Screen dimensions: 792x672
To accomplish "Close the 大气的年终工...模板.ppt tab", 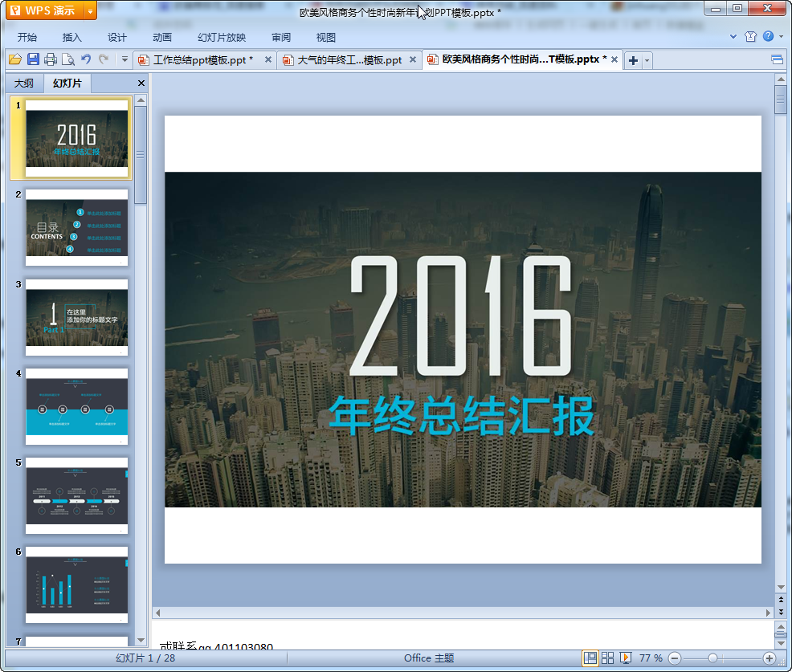I will [413, 59].
